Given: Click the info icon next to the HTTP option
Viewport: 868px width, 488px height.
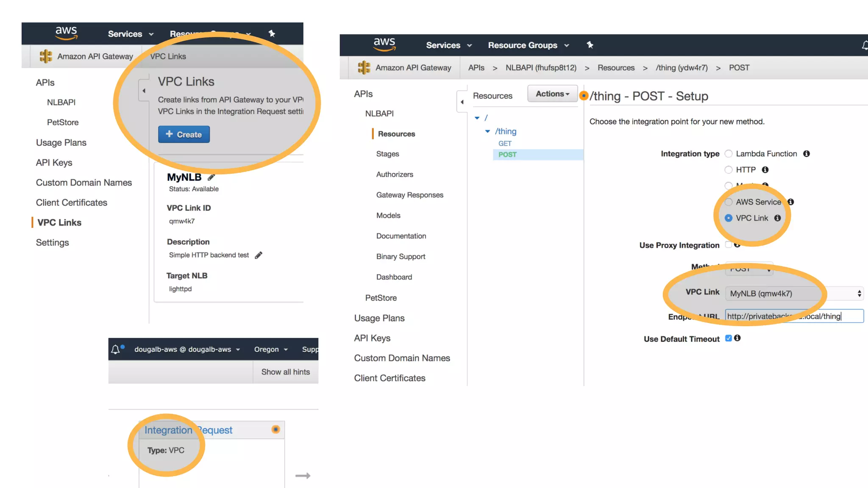Looking at the screenshot, I should (765, 170).
